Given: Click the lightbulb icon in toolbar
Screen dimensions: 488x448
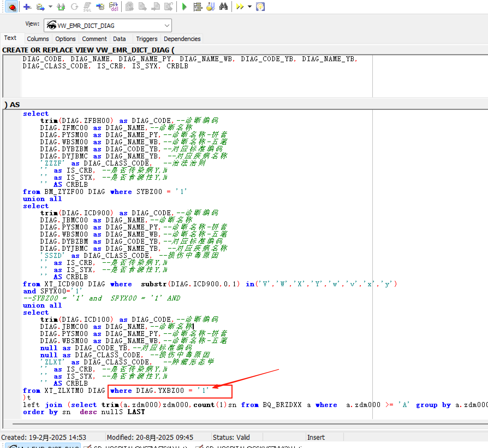Looking at the screenshot, I should [x=260, y=7].
